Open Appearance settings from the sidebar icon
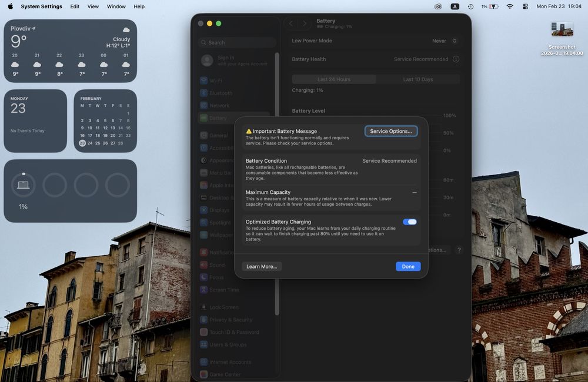This screenshot has width=588, height=382. (x=203, y=160)
